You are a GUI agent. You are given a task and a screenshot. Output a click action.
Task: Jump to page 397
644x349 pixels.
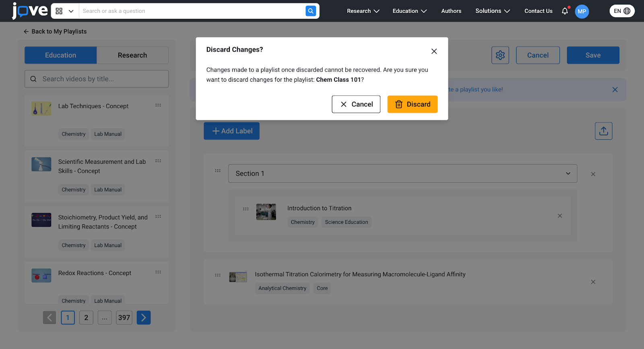(x=124, y=318)
